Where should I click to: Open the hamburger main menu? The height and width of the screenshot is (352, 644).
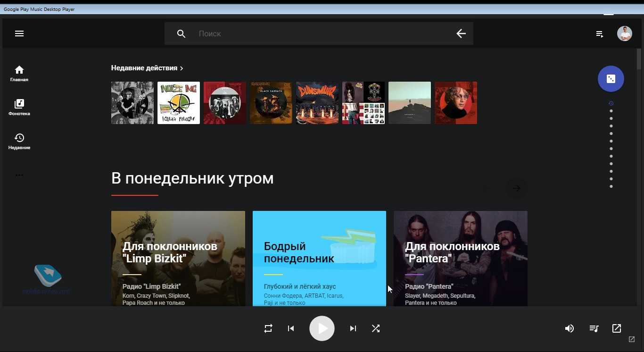pyautogui.click(x=19, y=34)
